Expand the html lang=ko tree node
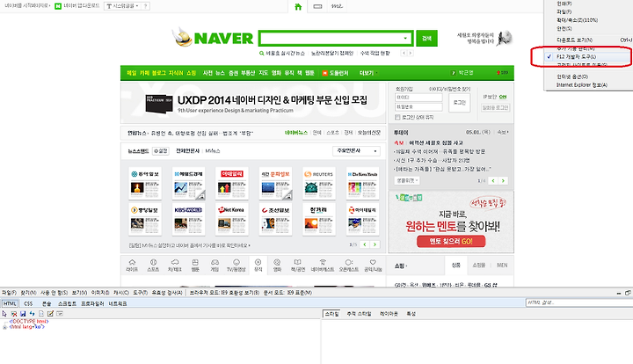633x364 pixels. click(5, 327)
